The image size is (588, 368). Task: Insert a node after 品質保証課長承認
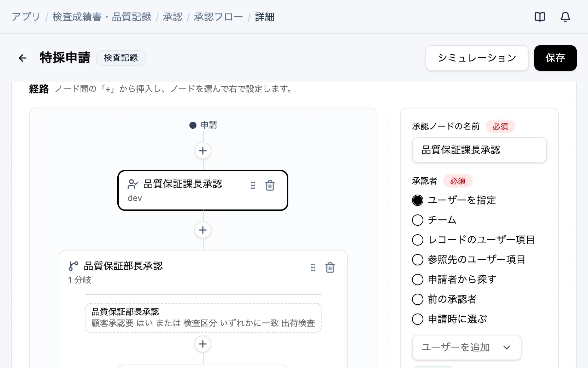click(x=203, y=230)
